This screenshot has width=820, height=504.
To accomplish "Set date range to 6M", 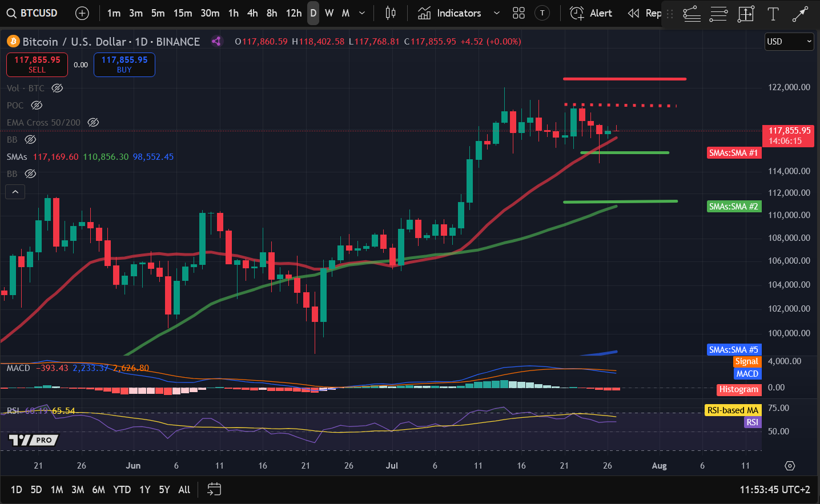I will click(x=99, y=489).
